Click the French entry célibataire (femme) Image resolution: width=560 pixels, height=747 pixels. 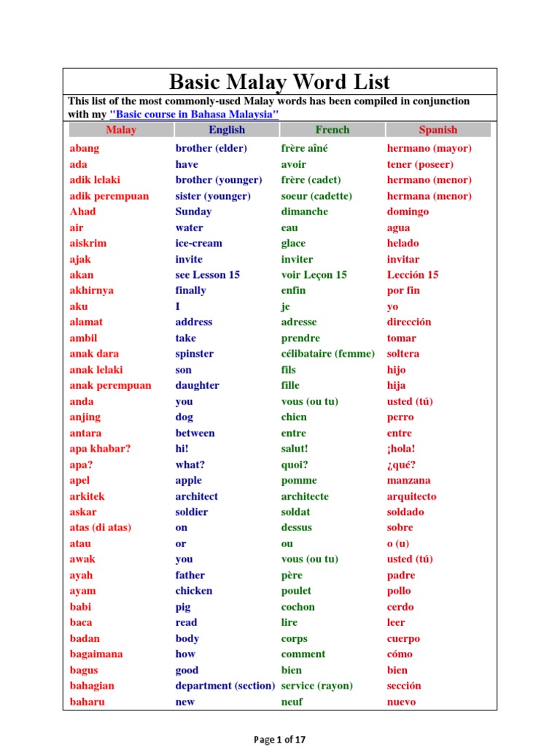pos(327,354)
